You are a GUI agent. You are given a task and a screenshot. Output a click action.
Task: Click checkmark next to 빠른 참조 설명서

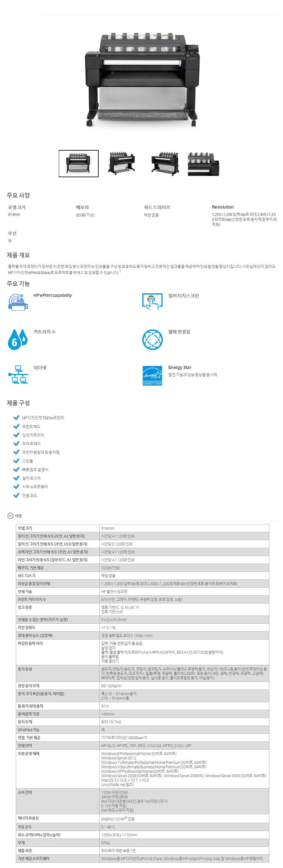point(16,469)
